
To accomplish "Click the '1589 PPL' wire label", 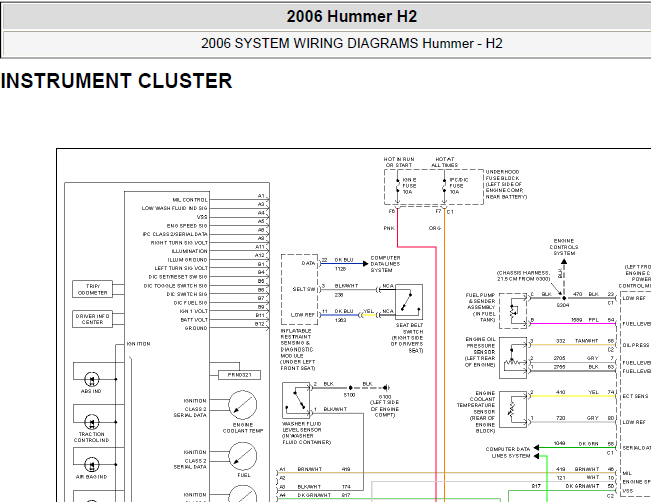I will coord(585,320).
